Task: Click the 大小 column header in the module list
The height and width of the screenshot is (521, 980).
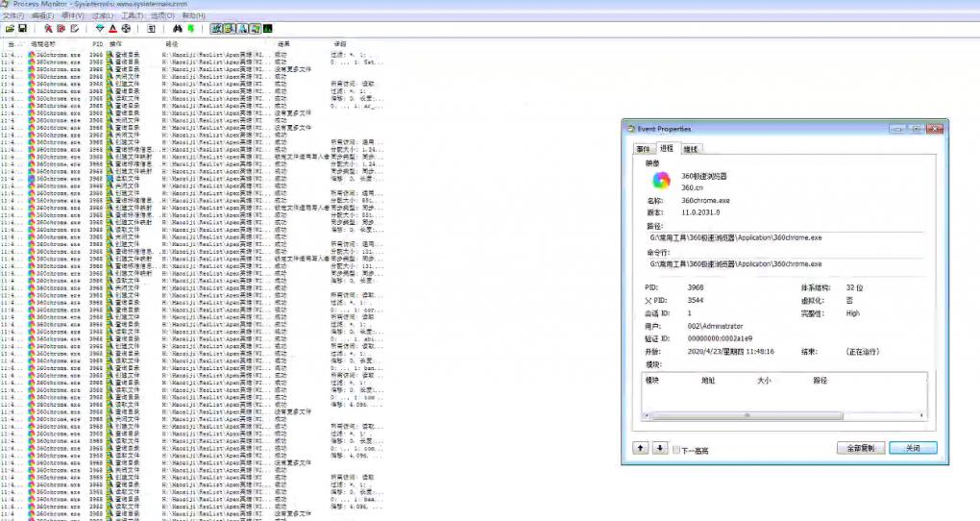Action: coord(764,381)
